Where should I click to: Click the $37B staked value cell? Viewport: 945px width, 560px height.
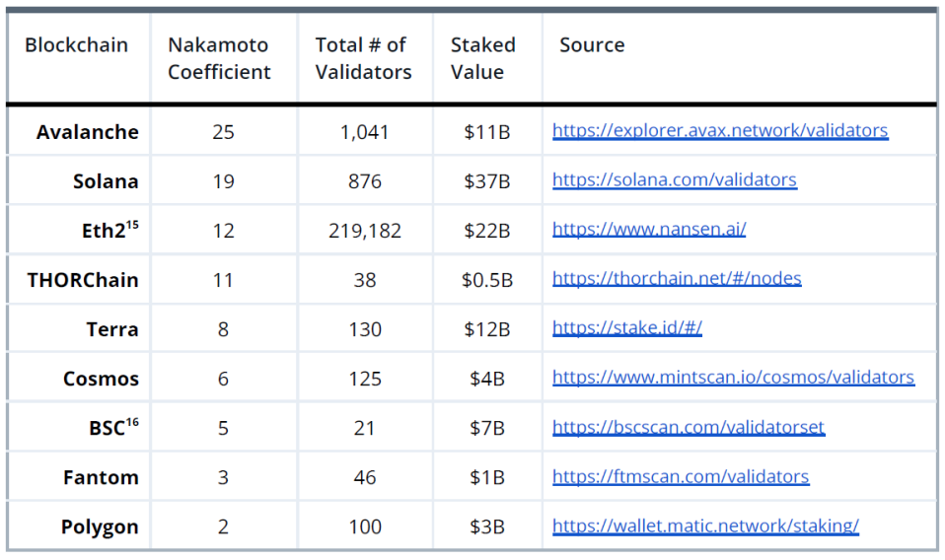point(487,181)
